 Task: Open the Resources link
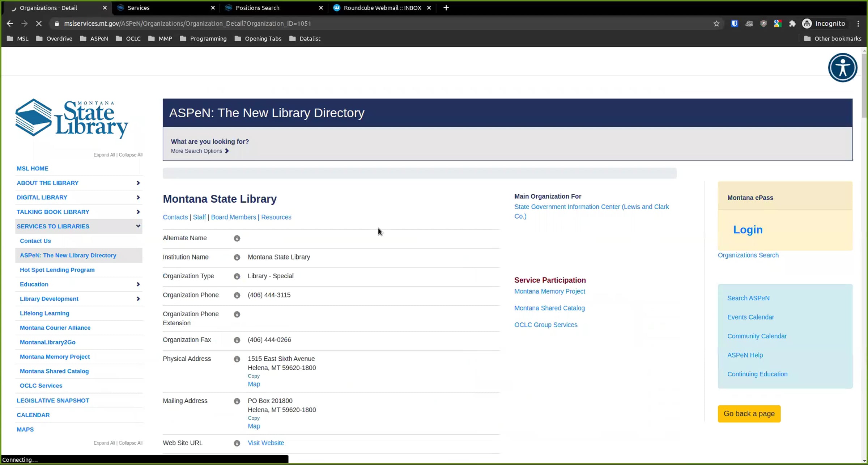(x=276, y=217)
